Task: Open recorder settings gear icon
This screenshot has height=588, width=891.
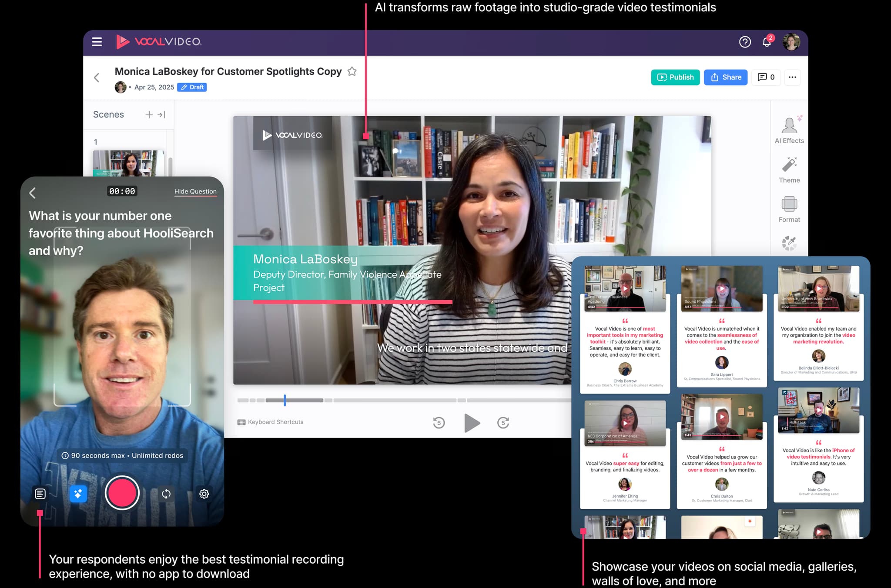Action: [x=204, y=494]
